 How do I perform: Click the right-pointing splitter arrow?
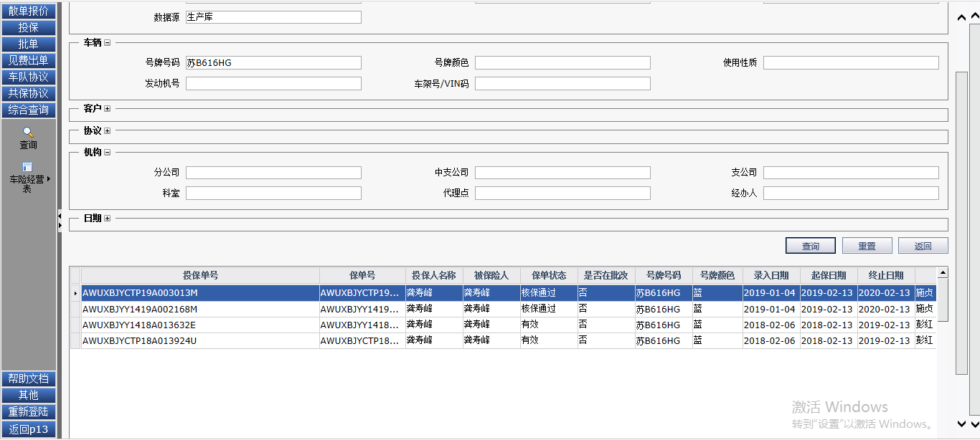pos(60,225)
